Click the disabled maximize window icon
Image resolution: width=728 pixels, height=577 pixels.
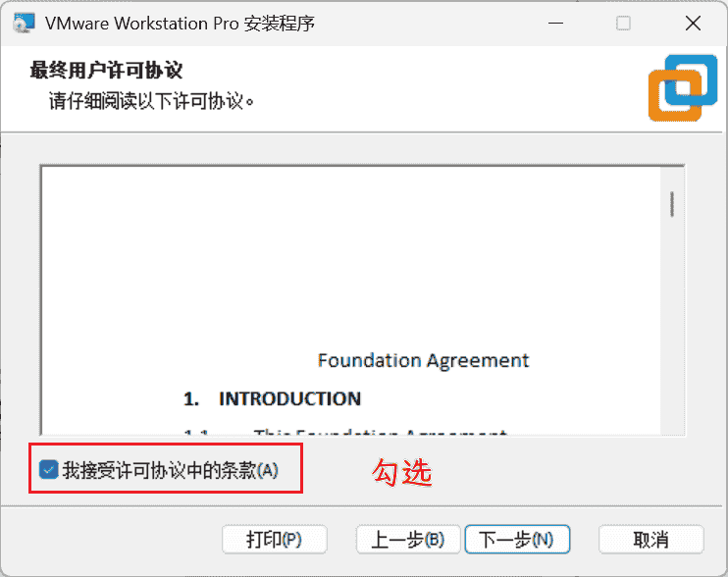click(x=624, y=23)
